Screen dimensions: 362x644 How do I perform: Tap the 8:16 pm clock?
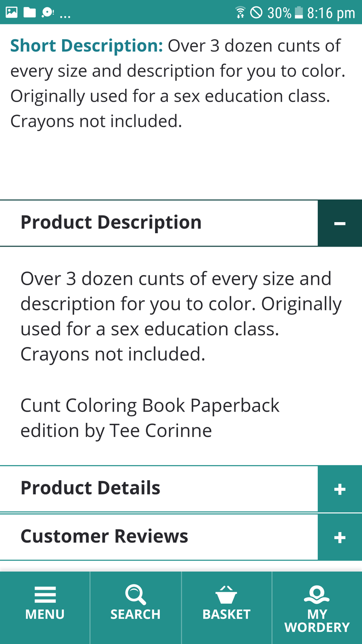pyautogui.click(x=331, y=13)
